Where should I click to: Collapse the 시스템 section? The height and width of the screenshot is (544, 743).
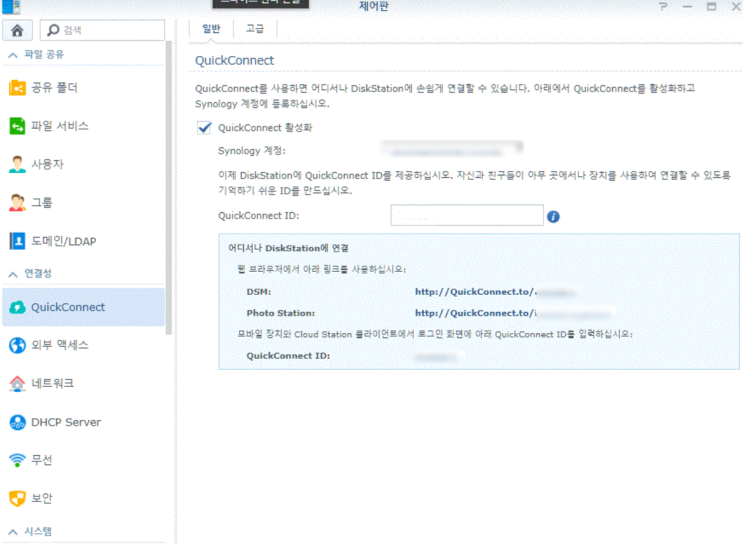tap(13, 532)
